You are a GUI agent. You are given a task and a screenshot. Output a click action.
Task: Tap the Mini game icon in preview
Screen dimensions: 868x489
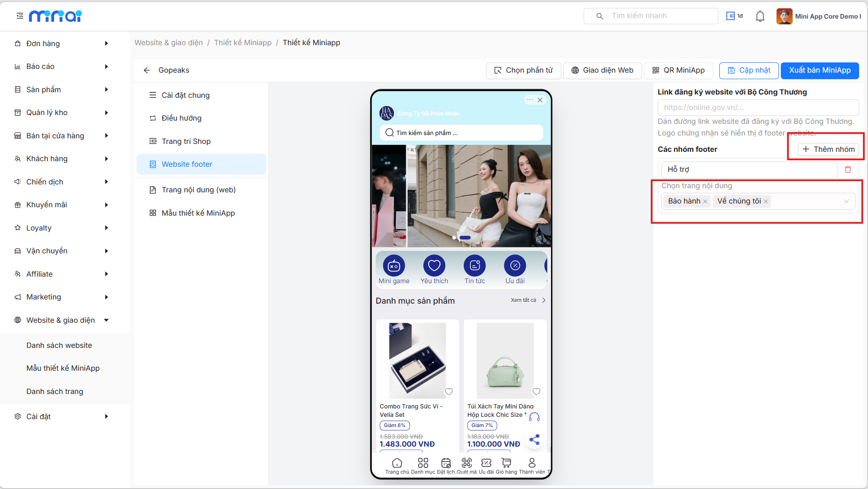[394, 266]
